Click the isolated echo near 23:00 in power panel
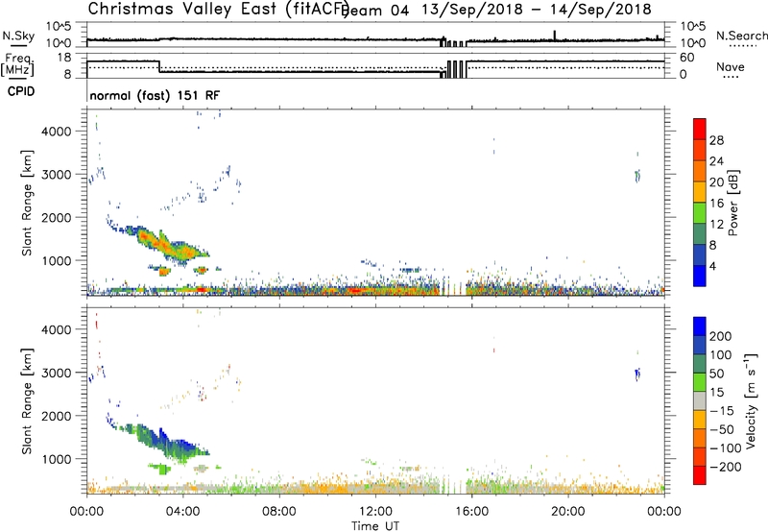Image resolution: width=768 pixels, height=532 pixels. coord(637,176)
